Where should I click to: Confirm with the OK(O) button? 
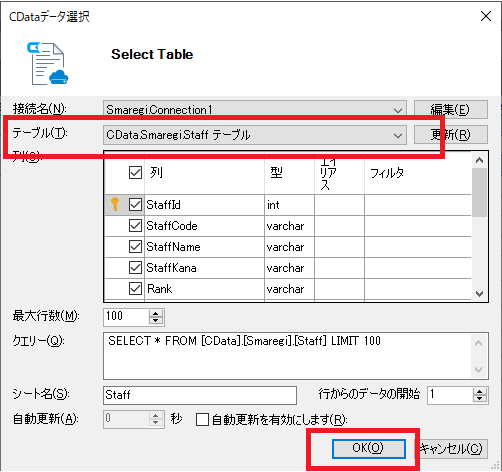pyautogui.click(x=368, y=448)
